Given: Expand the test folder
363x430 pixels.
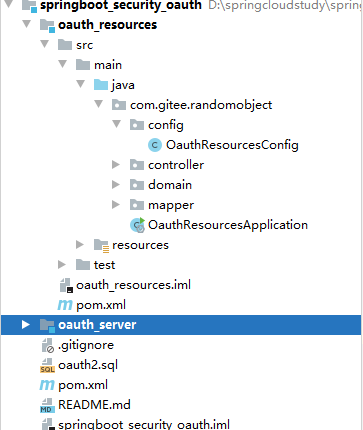Looking at the screenshot, I should (62, 265).
